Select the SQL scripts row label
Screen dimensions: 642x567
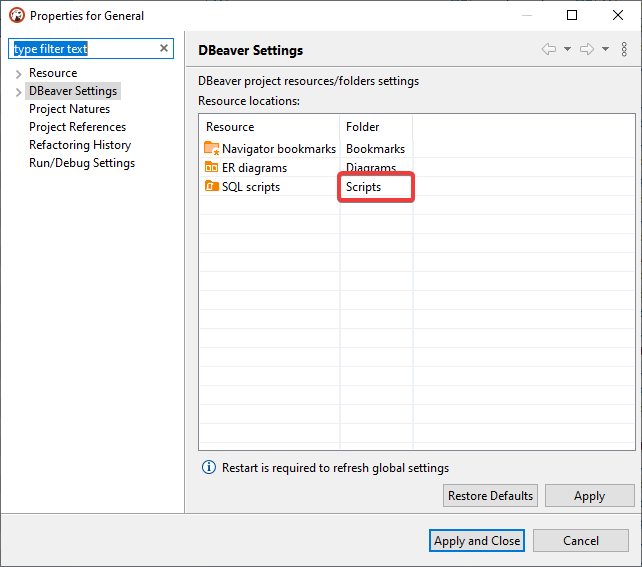(x=251, y=187)
